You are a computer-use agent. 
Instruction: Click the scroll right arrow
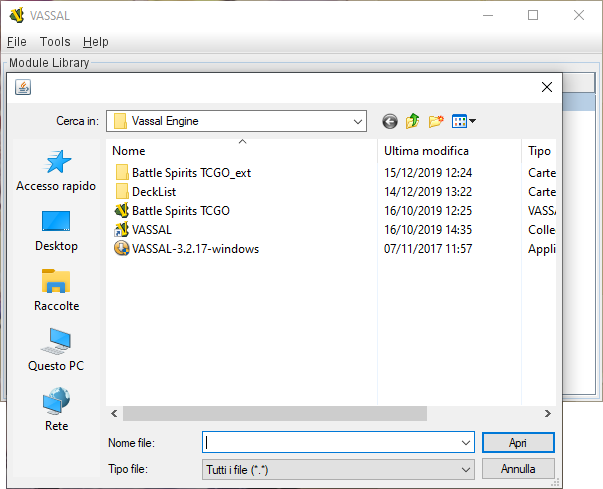click(x=548, y=414)
